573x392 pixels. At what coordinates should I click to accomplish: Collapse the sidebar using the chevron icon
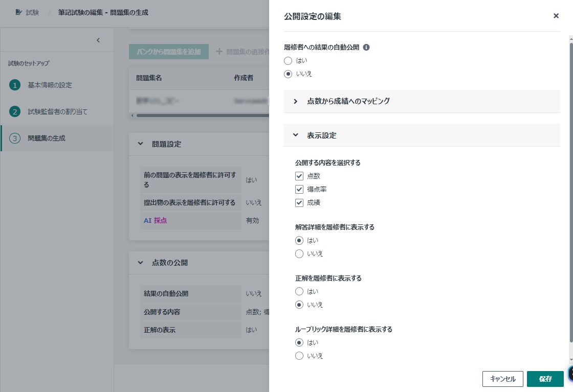point(98,39)
